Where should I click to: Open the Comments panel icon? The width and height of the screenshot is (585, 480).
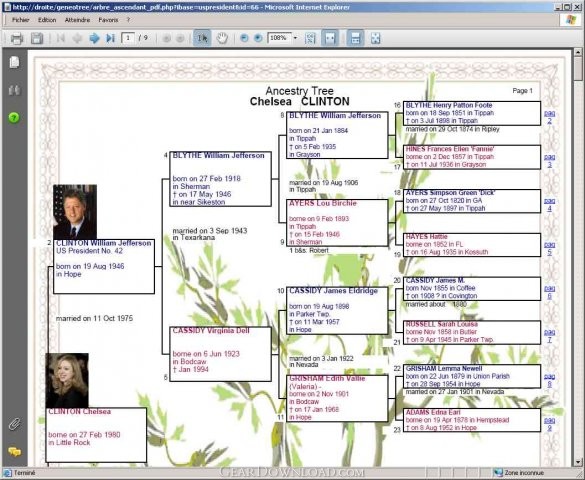tap(14, 452)
